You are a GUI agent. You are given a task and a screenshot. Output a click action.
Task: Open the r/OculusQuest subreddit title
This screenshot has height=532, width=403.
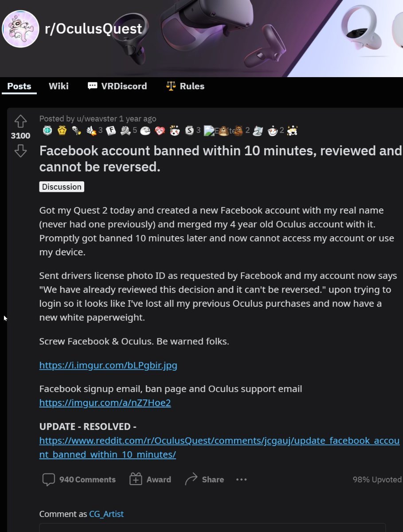pos(93,29)
